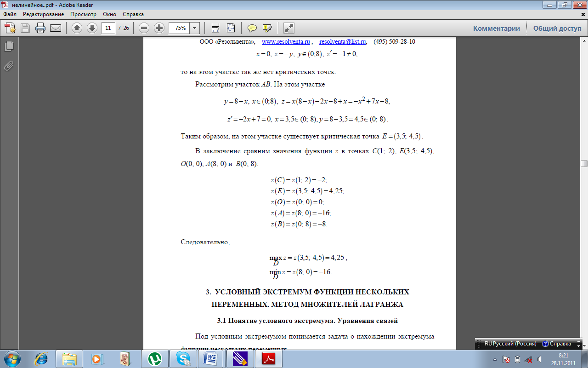
Task: Click the page number field showing 11
Action: pyautogui.click(x=108, y=28)
